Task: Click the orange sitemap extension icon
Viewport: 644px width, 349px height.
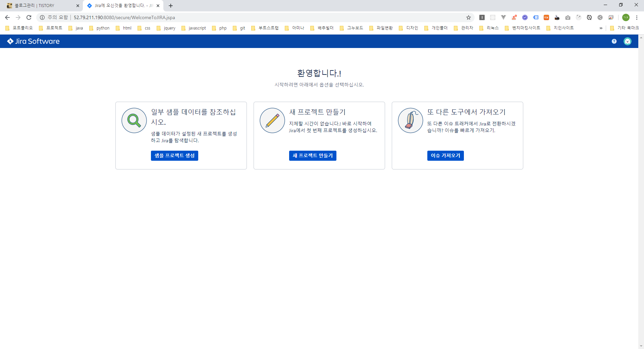Action: 514,17
